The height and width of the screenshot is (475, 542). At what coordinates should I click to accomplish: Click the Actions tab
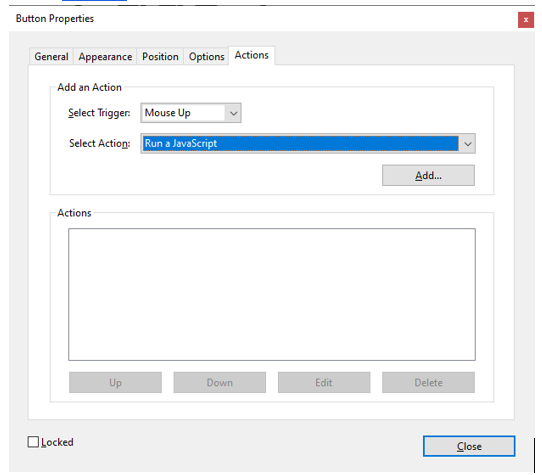(x=252, y=55)
